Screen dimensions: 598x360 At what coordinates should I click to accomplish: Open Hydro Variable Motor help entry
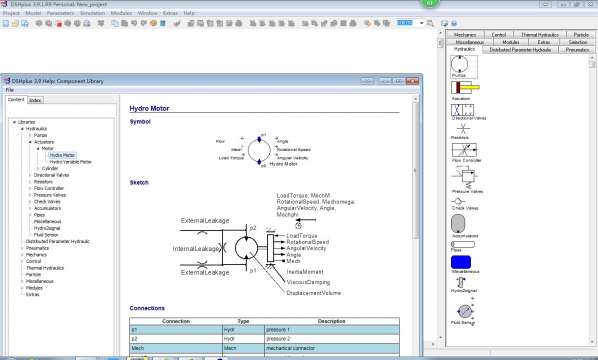point(71,162)
